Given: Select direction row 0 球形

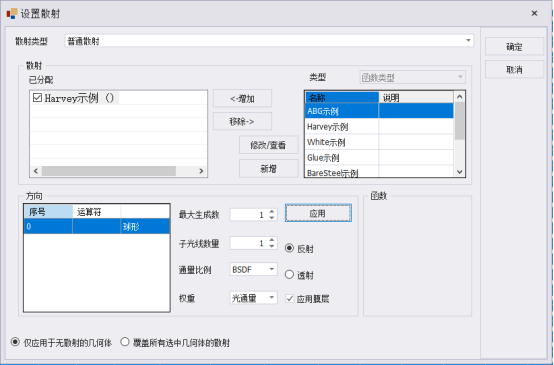Looking at the screenshot, I should point(96,226).
